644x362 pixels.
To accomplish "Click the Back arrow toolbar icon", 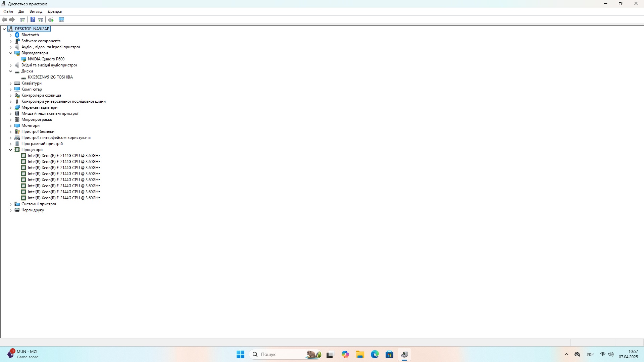I will [x=5, y=19].
